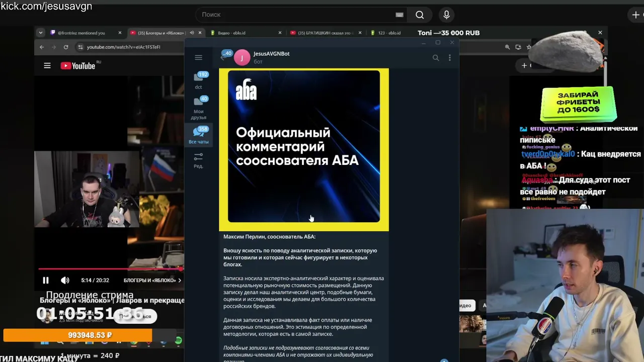Click the Поиск search field
644x362 pixels.
300,15
